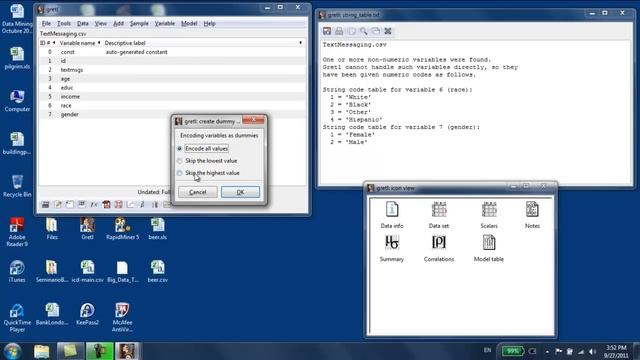
Task: Open the Add menu in gretl
Action: point(118,24)
